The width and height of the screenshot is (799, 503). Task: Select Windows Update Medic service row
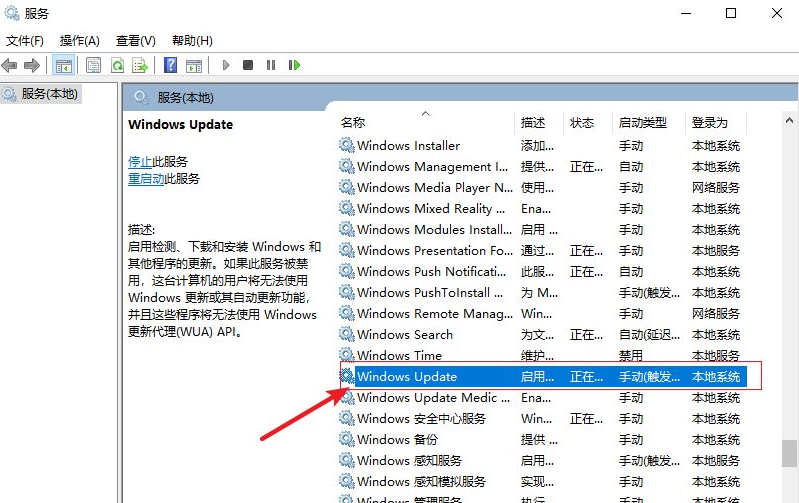tap(542, 398)
